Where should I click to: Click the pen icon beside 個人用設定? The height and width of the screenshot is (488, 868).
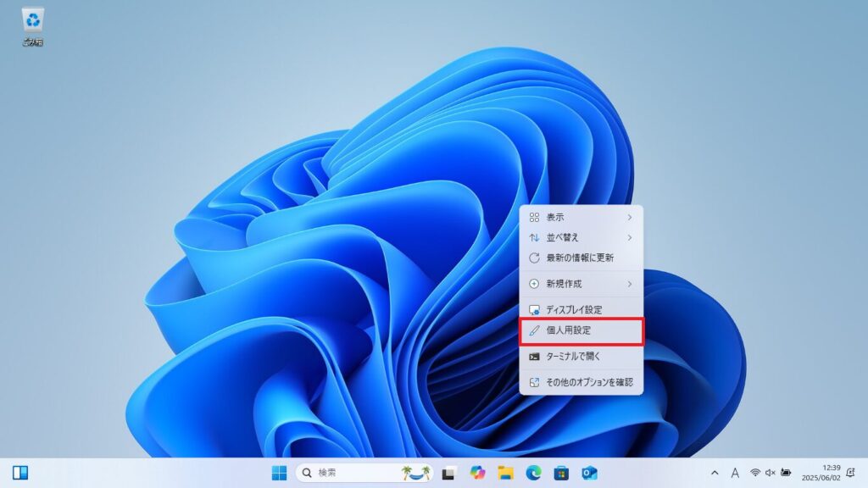(534, 330)
